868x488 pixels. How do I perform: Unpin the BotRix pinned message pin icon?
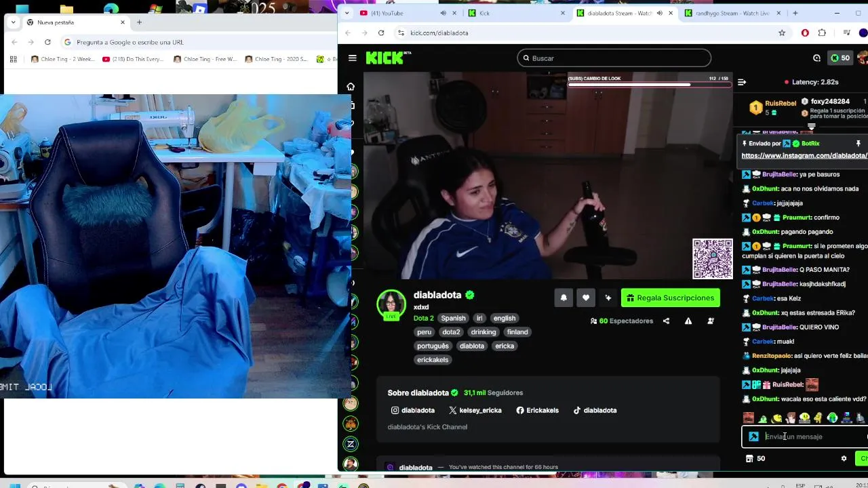(x=858, y=144)
